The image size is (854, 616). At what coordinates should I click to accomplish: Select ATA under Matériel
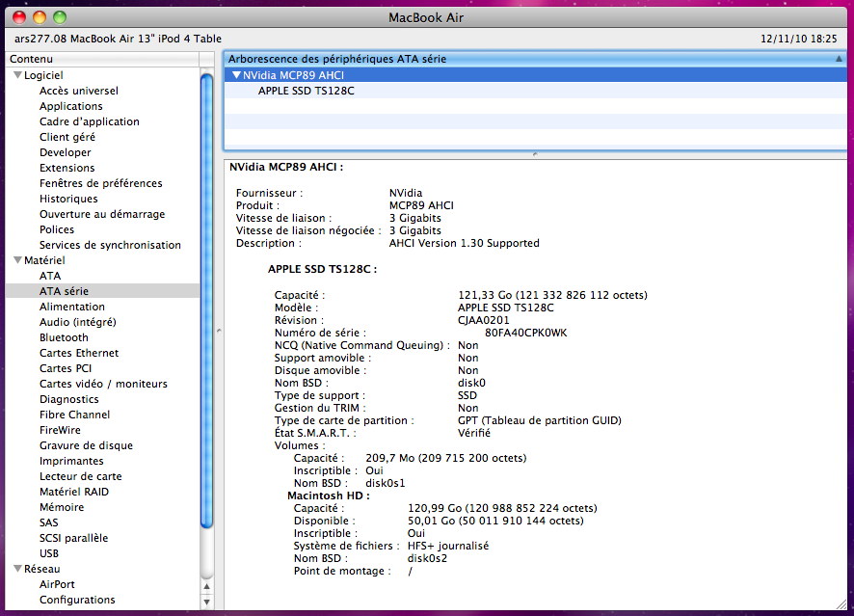pos(50,276)
